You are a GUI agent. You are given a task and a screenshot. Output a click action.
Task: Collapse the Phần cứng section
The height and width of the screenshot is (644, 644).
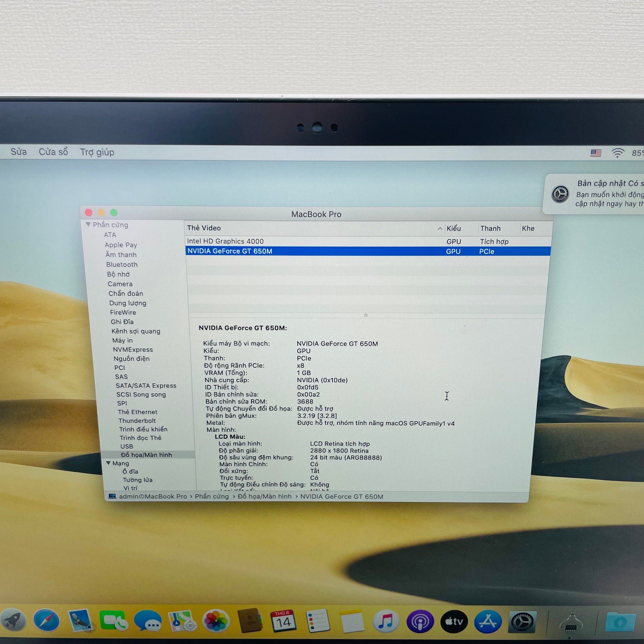pos(88,224)
